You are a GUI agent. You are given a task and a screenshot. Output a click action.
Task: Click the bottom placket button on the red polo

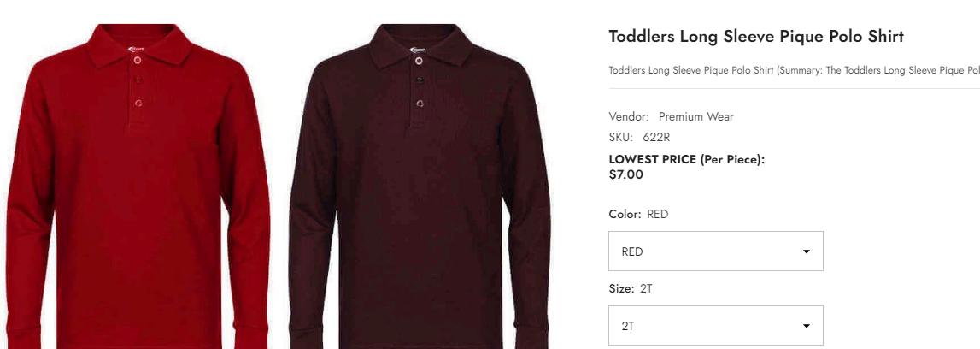tap(138, 103)
